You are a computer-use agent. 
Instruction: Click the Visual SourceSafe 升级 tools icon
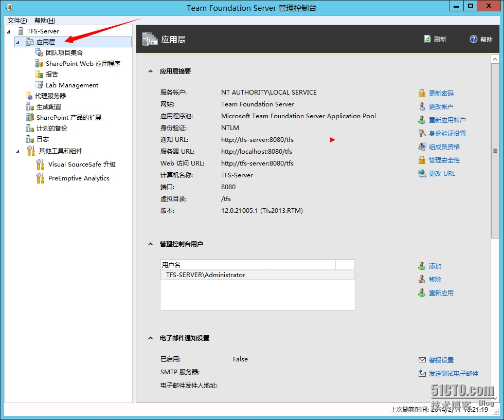coord(40,164)
